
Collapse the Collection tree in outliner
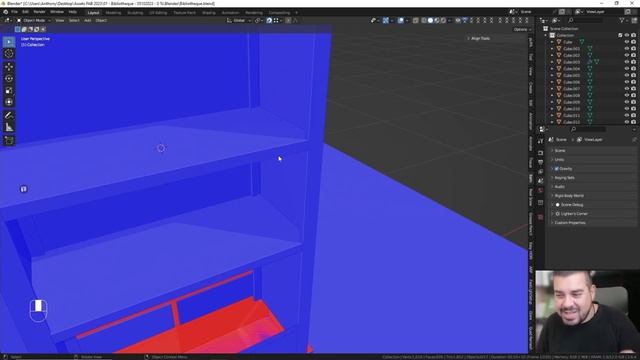[x=546, y=36]
